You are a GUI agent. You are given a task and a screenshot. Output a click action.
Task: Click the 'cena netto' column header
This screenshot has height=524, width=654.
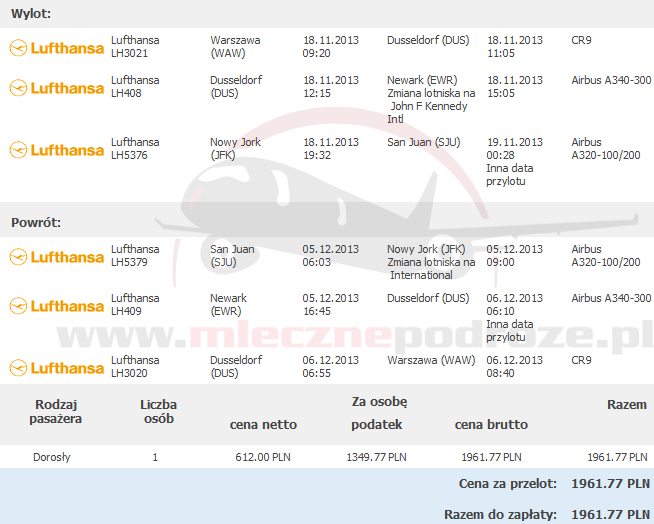click(263, 425)
